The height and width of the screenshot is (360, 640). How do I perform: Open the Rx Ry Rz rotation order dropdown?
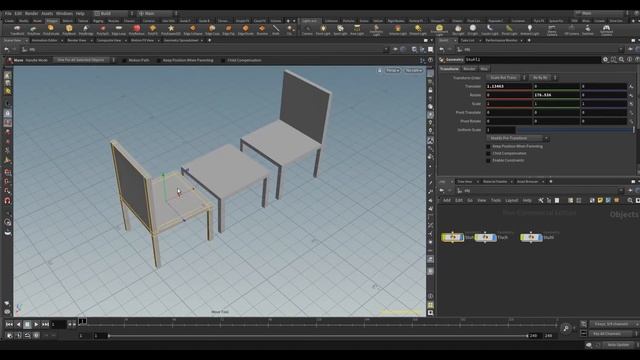pos(543,78)
